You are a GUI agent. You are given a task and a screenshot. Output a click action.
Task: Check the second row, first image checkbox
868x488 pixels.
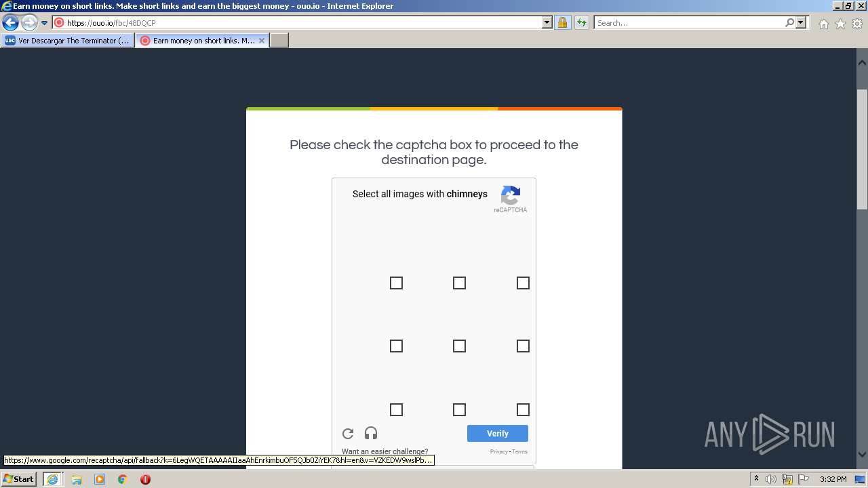pyautogui.click(x=396, y=346)
